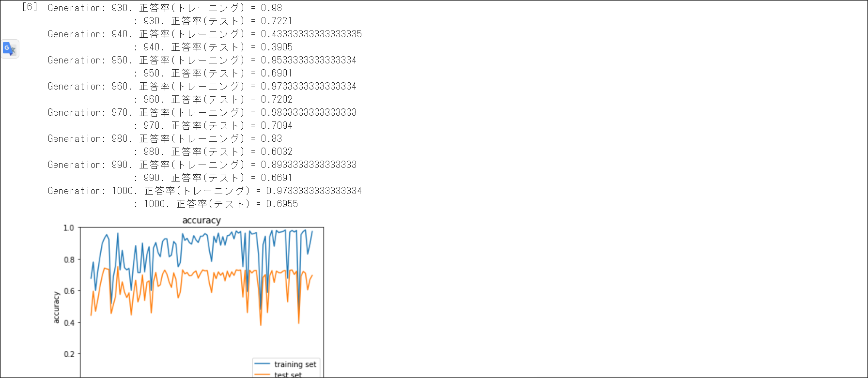Click the 1.0 y-axis tick label
This screenshot has width=868, height=378.
pyautogui.click(x=69, y=227)
